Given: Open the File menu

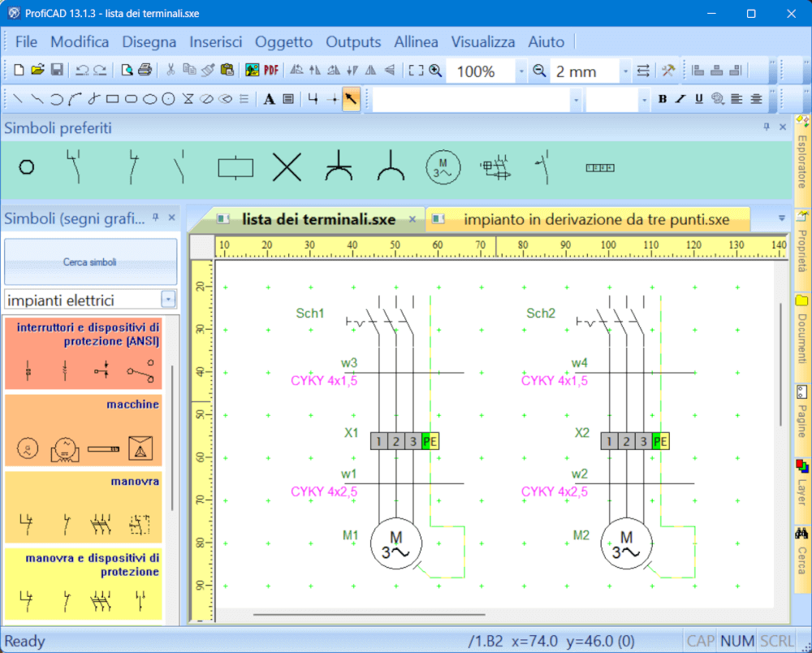Looking at the screenshot, I should [x=27, y=42].
